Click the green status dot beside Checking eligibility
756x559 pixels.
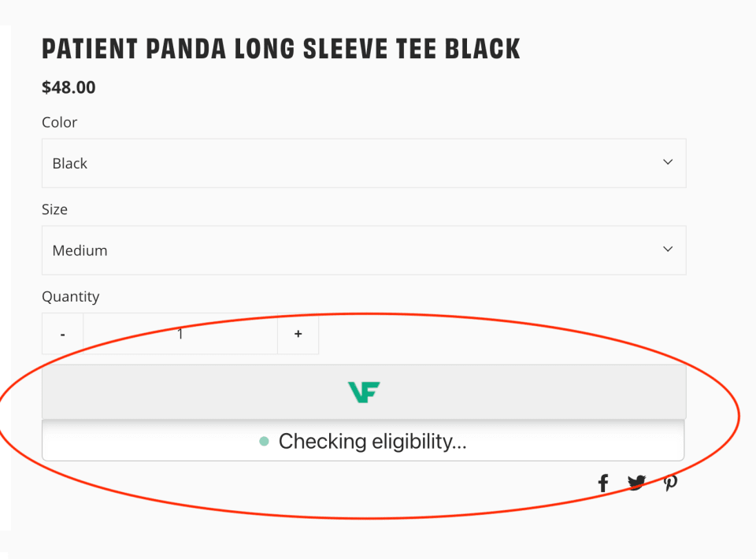pyautogui.click(x=265, y=442)
